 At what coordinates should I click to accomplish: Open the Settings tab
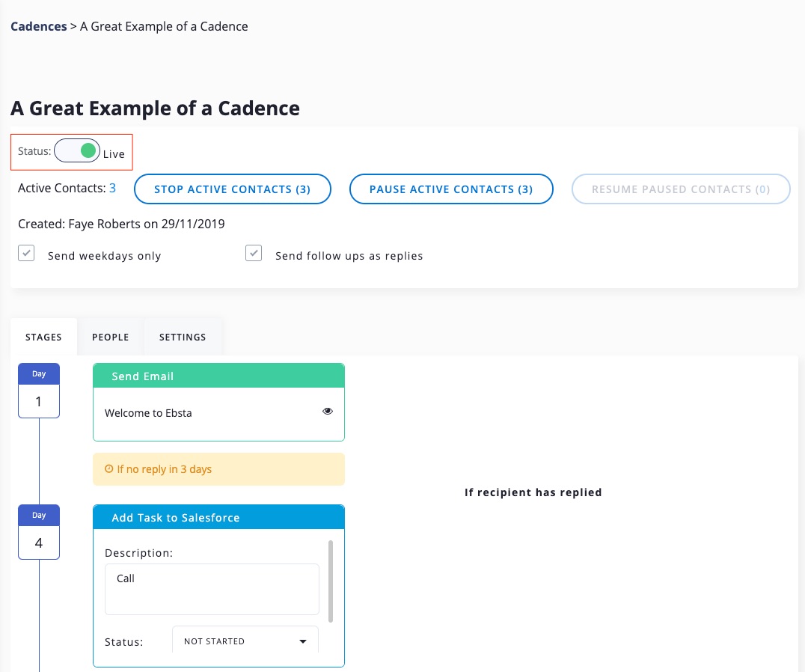(x=183, y=337)
